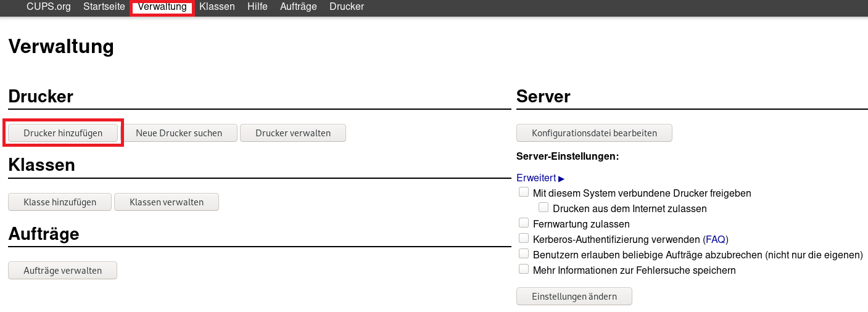Click Einstellungen ändern button

tap(574, 297)
